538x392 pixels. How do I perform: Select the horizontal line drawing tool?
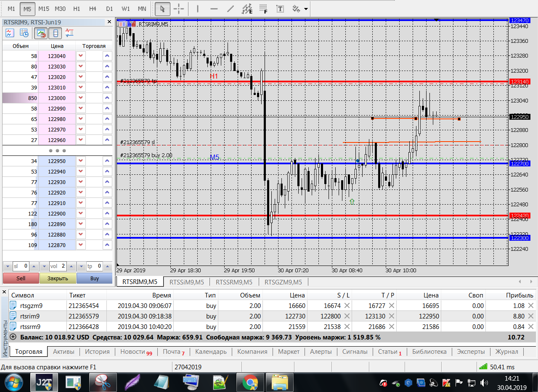pyautogui.click(x=214, y=9)
